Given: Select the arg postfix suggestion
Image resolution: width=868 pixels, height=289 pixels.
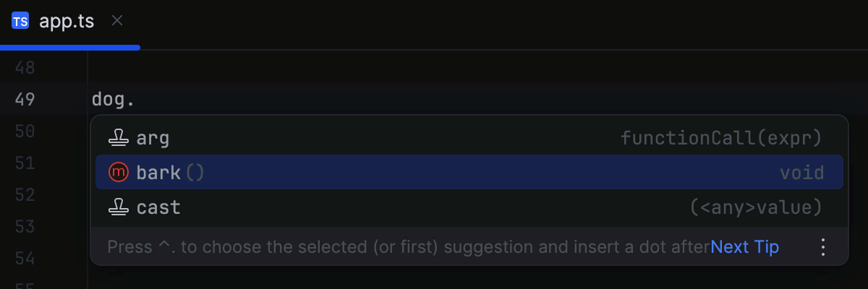Looking at the screenshot, I should click(x=153, y=137).
